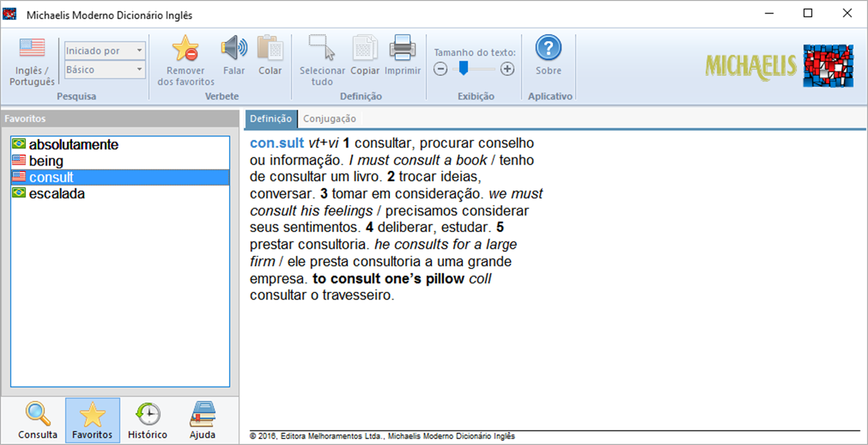The width and height of the screenshot is (868, 445).
Task: Click the Tamanho do texto slider handle
Action: 464,69
